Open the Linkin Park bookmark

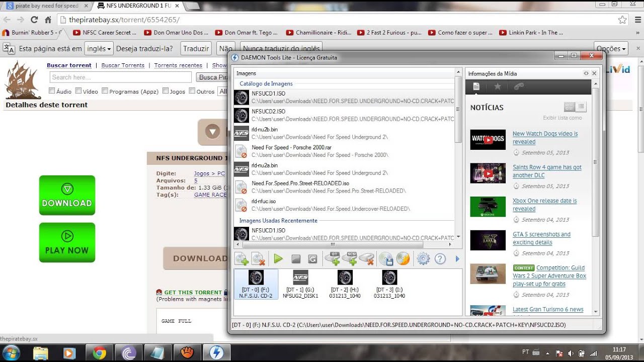[531, 33]
